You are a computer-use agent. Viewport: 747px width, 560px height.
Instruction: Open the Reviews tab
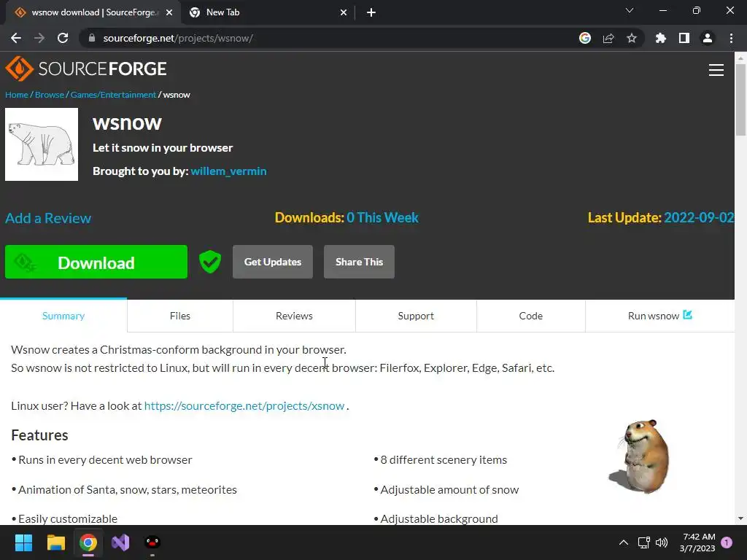[x=294, y=316]
